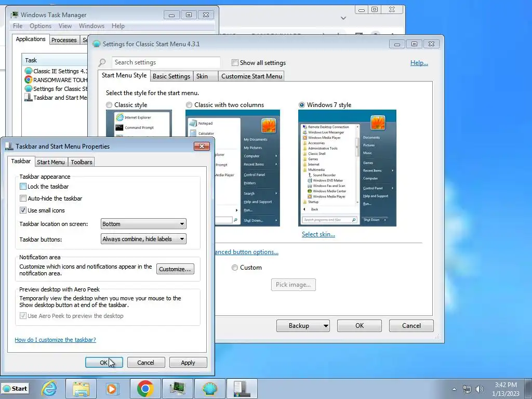Toggle Lock the taskbar checkbox
This screenshot has height=399, width=532.
tap(23, 187)
